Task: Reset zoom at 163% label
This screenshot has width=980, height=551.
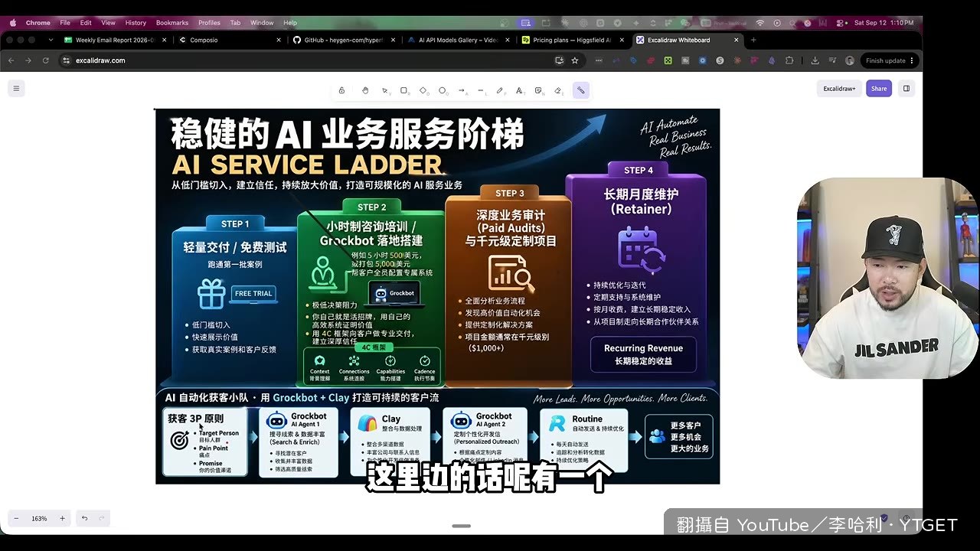Action: pos(39,518)
